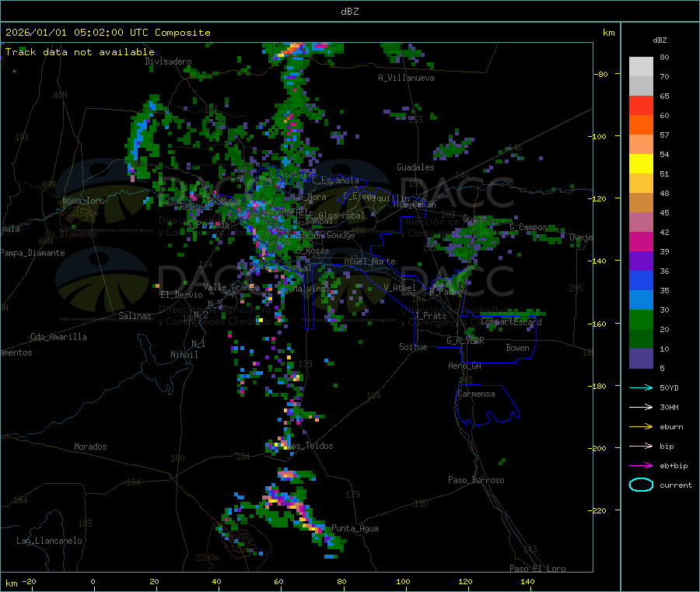Click the '-220' tick on right axis

[x=596, y=511]
